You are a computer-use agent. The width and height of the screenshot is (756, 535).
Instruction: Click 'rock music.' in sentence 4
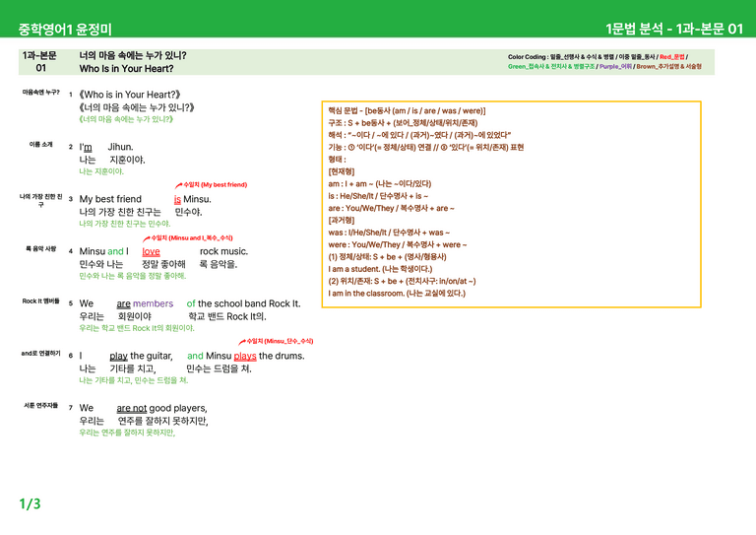point(223,251)
